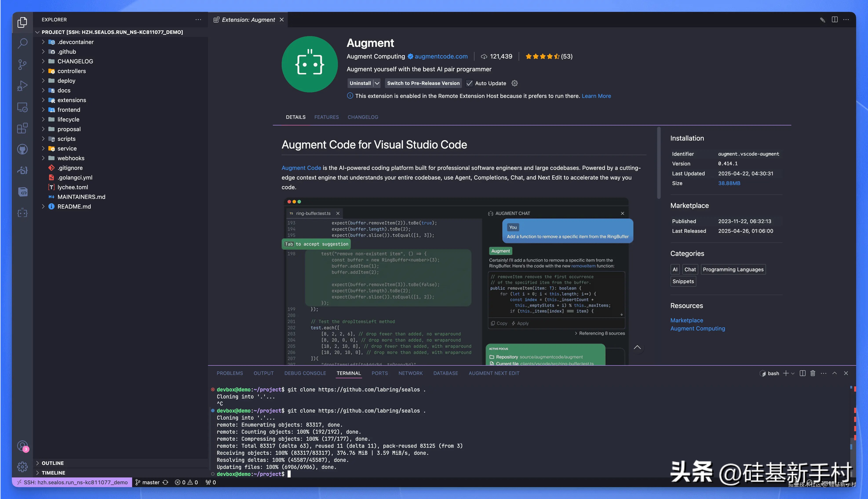This screenshot has height=499, width=868.
Task: Open new terminal profile dropdown
Action: pyautogui.click(x=793, y=373)
